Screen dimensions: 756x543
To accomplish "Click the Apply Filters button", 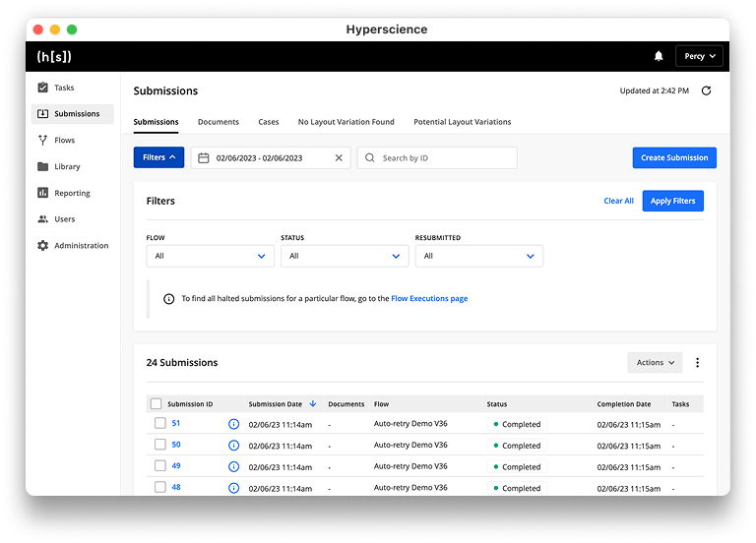I will point(673,201).
